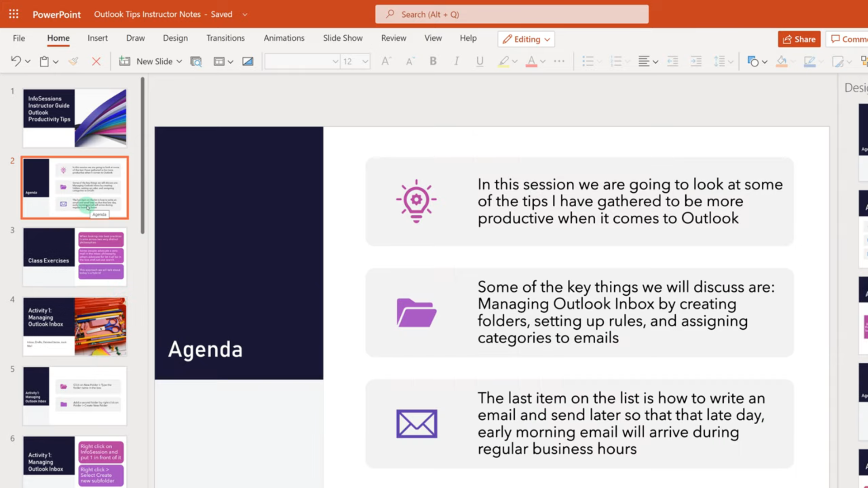
Task: Switch to the Draw tab
Action: click(136, 38)
